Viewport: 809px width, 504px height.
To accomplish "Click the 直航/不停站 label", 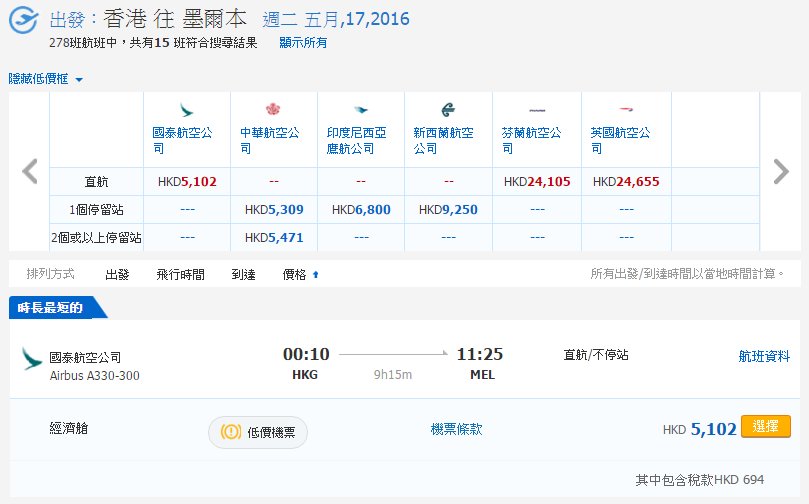I will click(x=596, y=354).
